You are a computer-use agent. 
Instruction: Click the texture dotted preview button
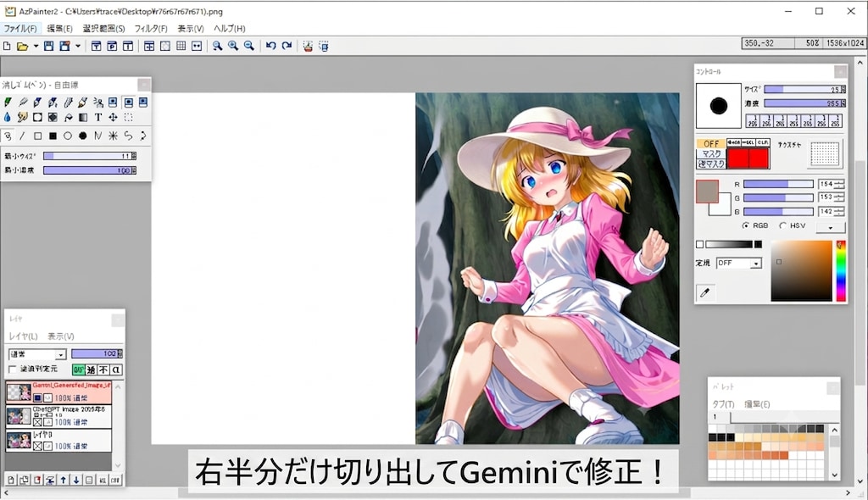click(x=825, y=154)
